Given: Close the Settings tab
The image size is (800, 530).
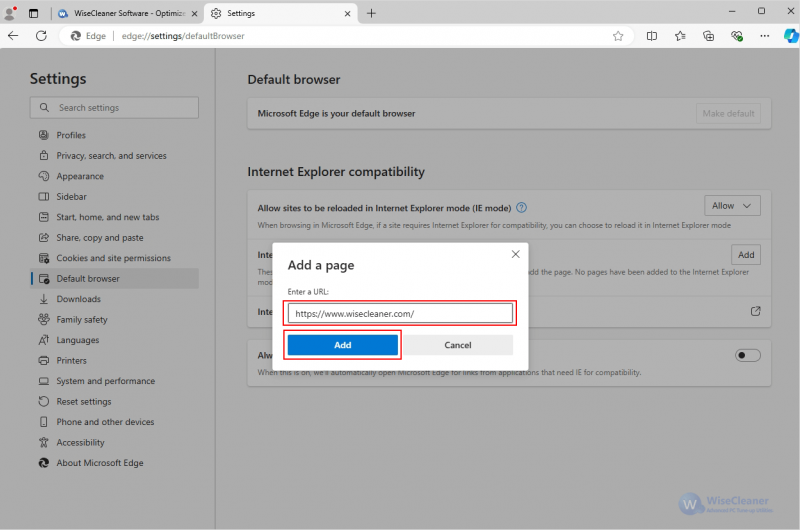Looking at the screenshot, I should tap(347, 14).
